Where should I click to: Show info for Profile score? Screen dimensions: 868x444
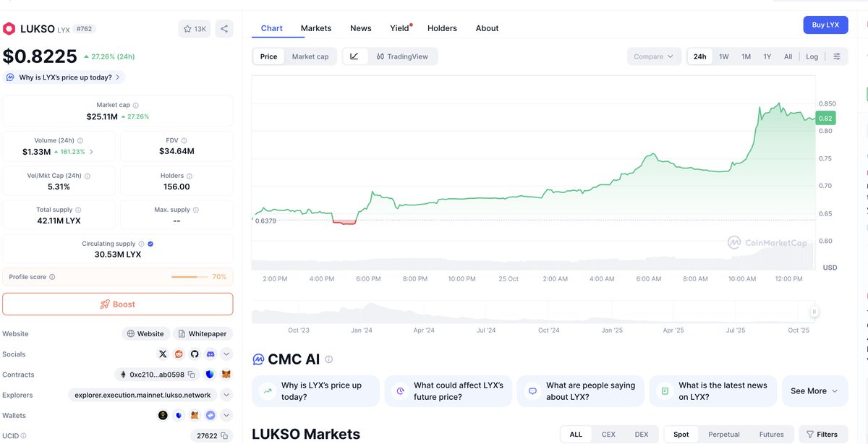click(x=52, y=277)
